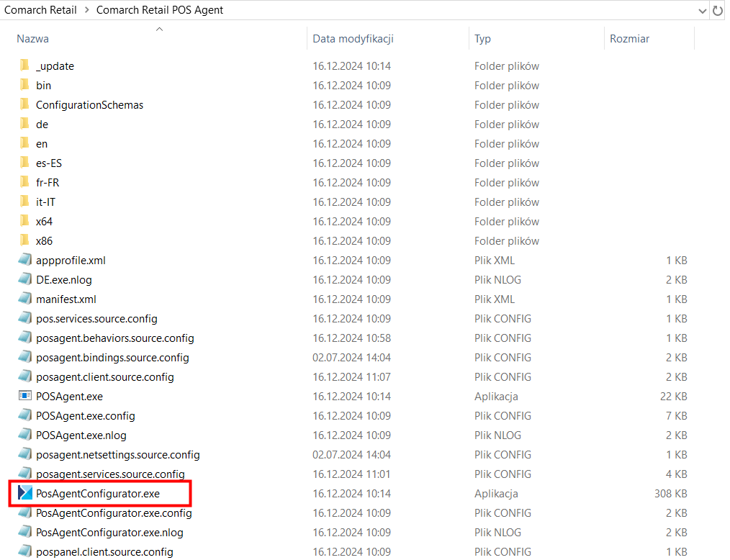Click Folder plików type in bin row
The width and height of the screenshot is (730, 560).
pyautogui.click(x=507, y=86)
